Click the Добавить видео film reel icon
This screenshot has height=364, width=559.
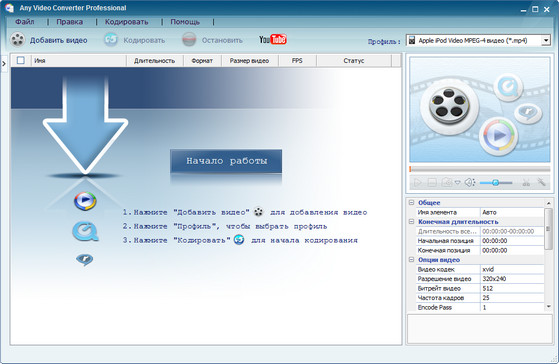pos(17,40)
